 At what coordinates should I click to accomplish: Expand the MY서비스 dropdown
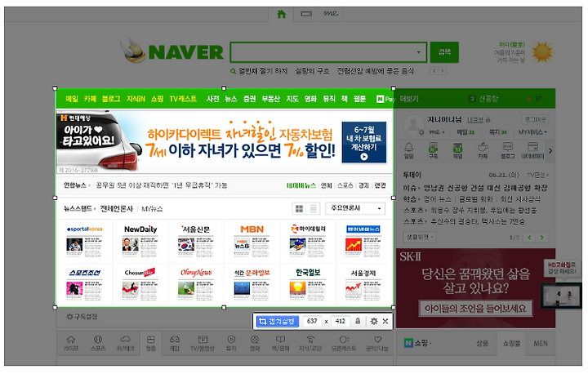click(x=532, y=132)
